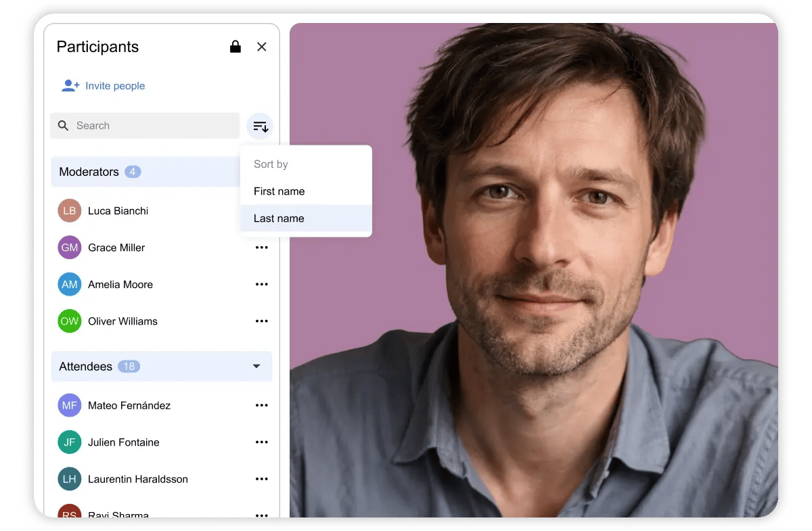
Task: Click the Invite people link
Action: tap(114, 86)
